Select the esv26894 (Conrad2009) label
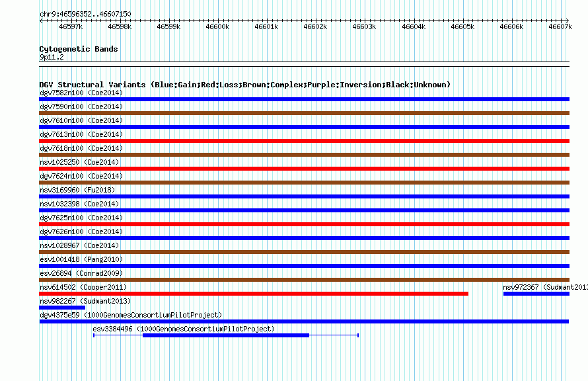 (81, 273)
